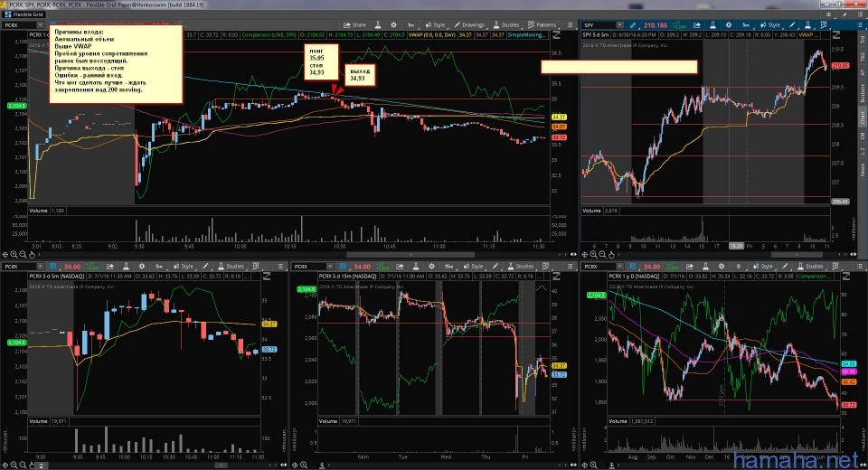Open Share icon in SPY chart toolbar
Viewport: 868px width, 470px height.
697,25
